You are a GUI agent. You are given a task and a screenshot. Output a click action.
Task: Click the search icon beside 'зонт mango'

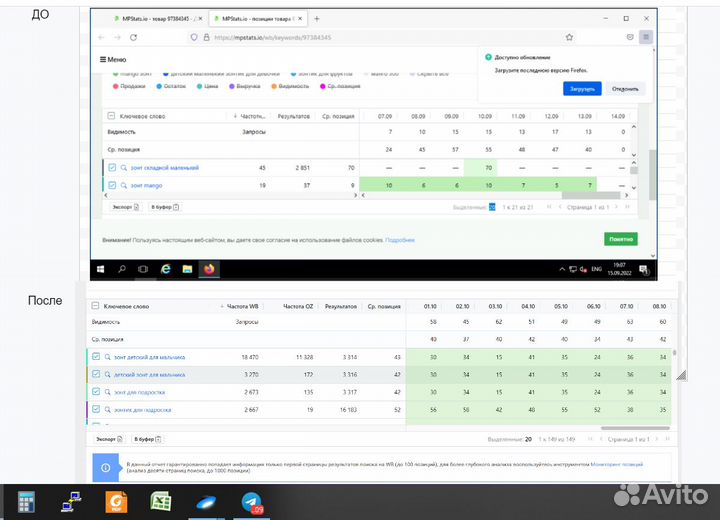[124, 185]
